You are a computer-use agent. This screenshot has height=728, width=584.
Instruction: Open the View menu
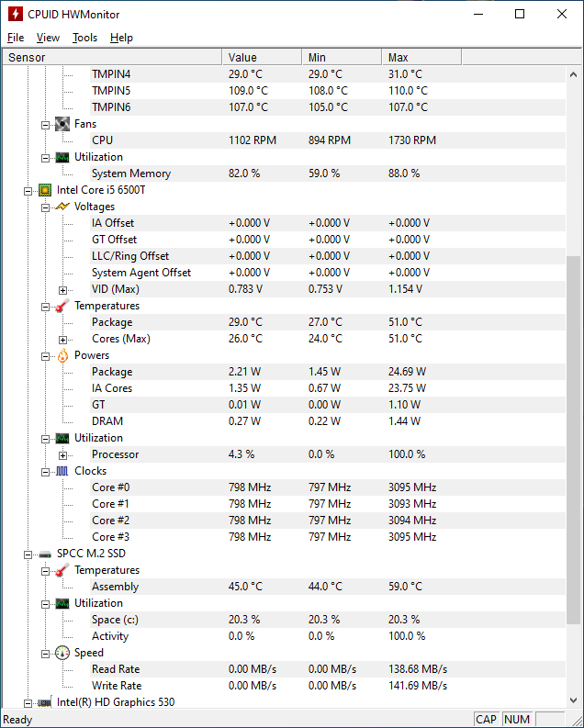[x=49, y=38]
